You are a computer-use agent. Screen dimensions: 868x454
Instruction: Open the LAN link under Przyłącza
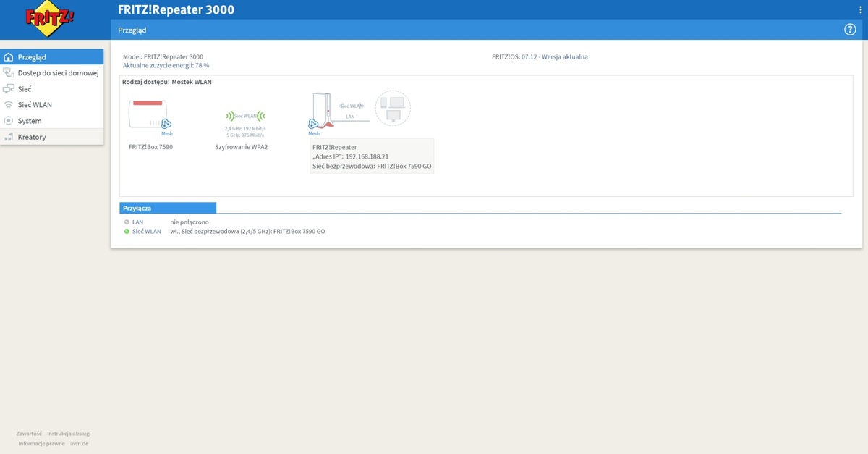tap(137, 222)
